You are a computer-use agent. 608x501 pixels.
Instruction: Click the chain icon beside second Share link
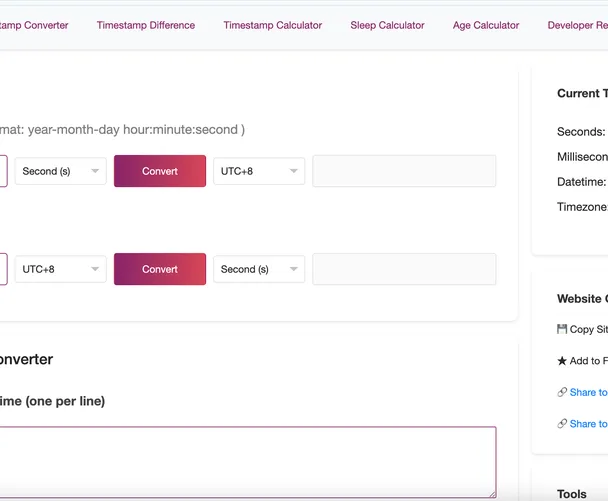(x=562, y=424)
